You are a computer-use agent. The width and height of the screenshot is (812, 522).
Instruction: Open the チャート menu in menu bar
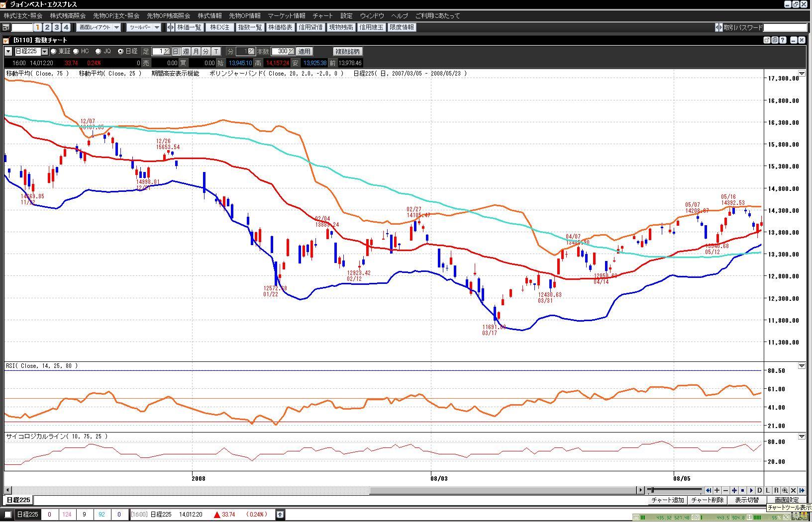tap(322, 16)
